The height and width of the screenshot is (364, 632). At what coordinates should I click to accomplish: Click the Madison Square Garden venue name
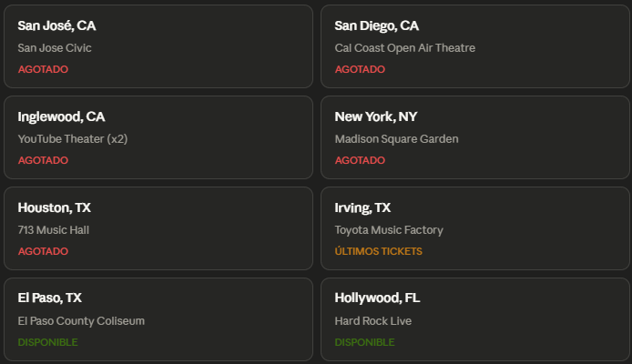pos(396,139)
